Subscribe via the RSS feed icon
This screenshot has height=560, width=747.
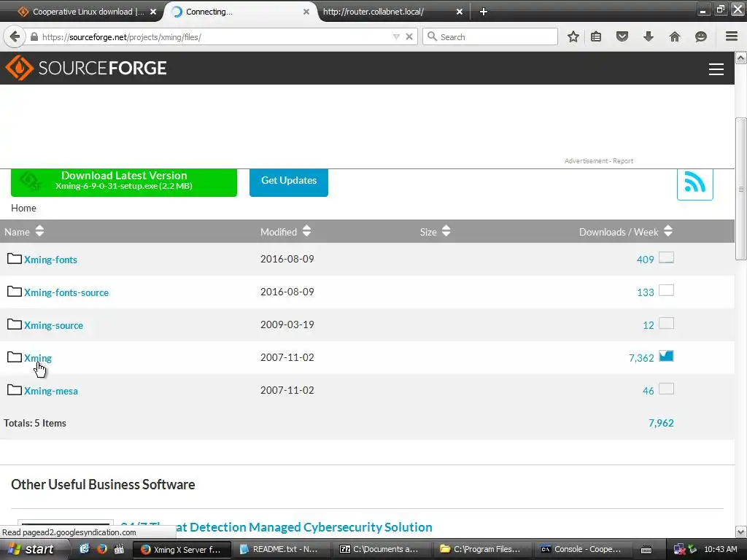click(x=694, y=183)
